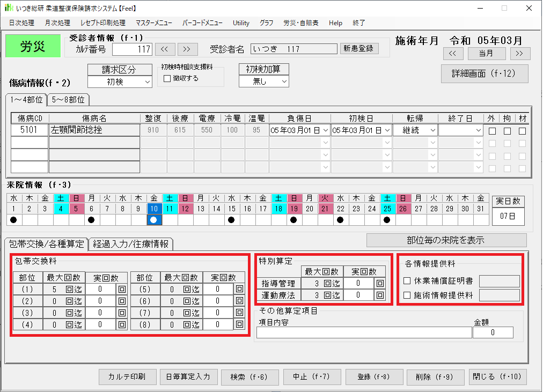Click the counter icon beside 指導管理 実回数
The height and width of the screenshot is (392, 543).
coord(380,283)
